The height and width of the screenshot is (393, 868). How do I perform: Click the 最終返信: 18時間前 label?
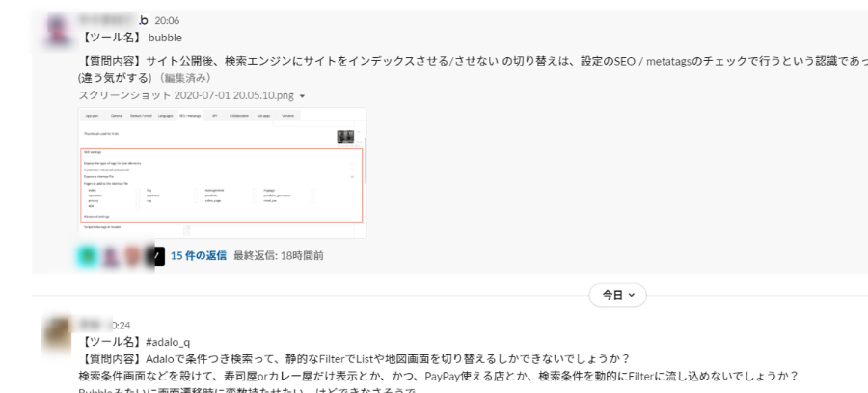[279, 255]
